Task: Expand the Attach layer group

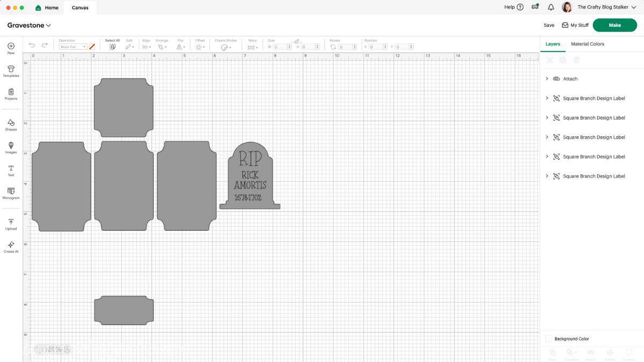Action: click(x=547, y=79)
